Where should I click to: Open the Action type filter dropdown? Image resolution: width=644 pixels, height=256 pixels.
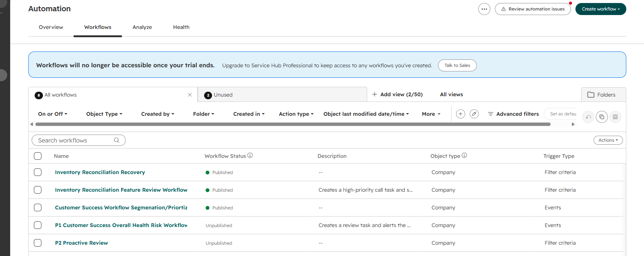tap(296, 114)
